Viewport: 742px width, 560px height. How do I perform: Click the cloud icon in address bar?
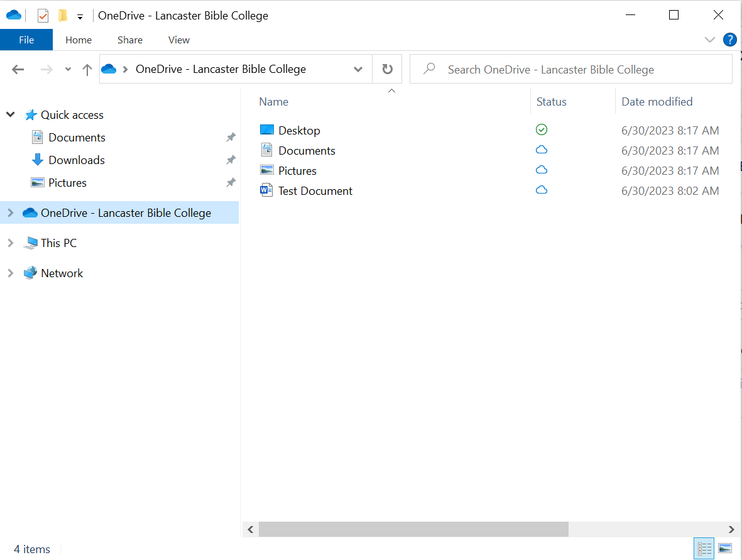(109, 69)
